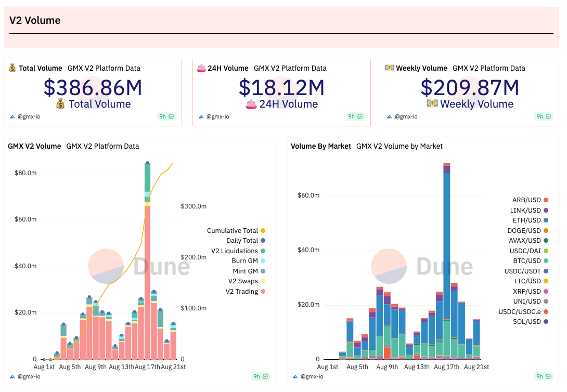Open the GMX V2 Volume chart title
The width and height of the screenshot is (567, 392).
(34, 146)
